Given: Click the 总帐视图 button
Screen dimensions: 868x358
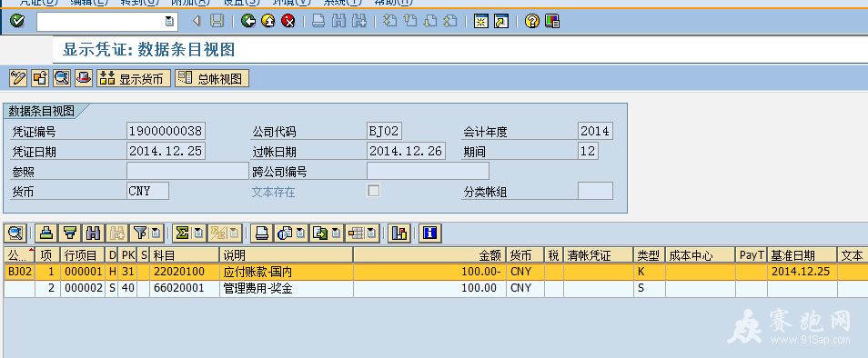Looking at the screenshot, I should (x=212, y=78).
